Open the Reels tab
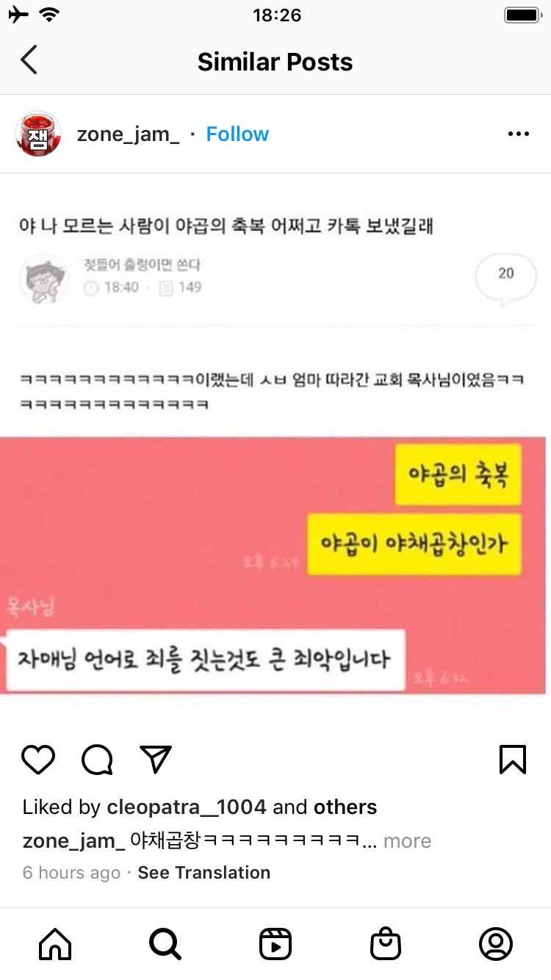Image resolution: width=551 pixels, height=980 pixels. pyautogui.click(x=275, y=944)
